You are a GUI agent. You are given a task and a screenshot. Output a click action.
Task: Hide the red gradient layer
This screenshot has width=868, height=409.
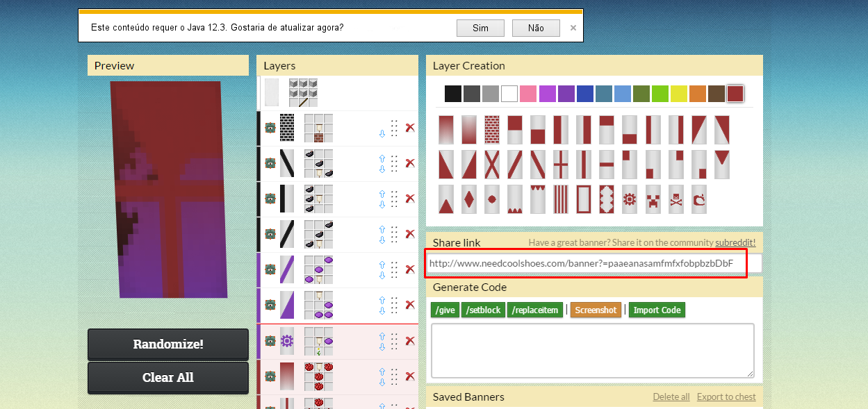270,376
